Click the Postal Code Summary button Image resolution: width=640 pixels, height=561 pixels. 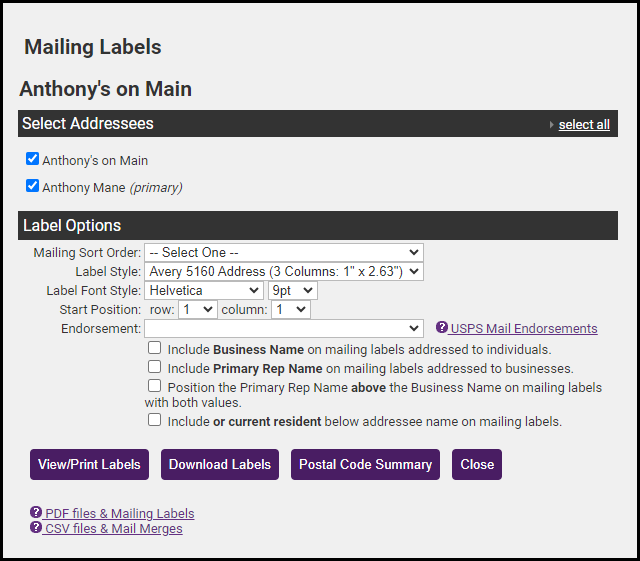click(x=365, y=464)
